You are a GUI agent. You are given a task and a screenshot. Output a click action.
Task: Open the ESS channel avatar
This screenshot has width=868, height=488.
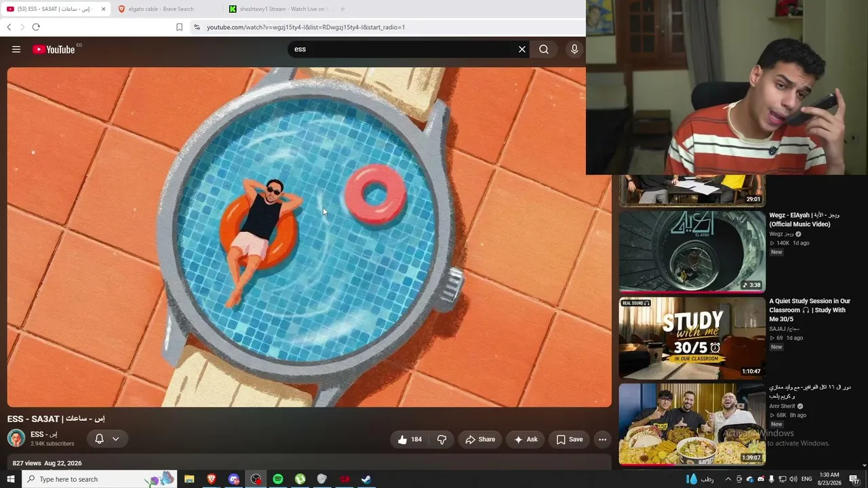click(x=16, y=438)
